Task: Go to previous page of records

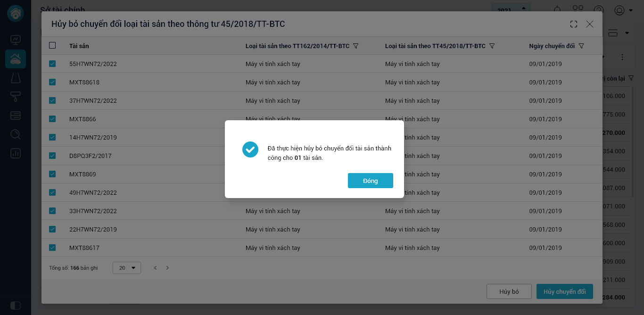Action: [x=156, y=268]
